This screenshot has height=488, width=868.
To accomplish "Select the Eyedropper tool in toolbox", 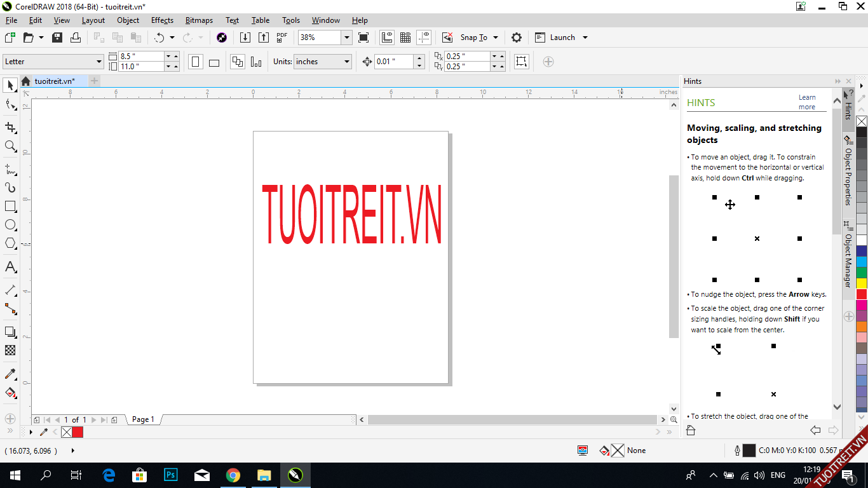I will point(11,374).
